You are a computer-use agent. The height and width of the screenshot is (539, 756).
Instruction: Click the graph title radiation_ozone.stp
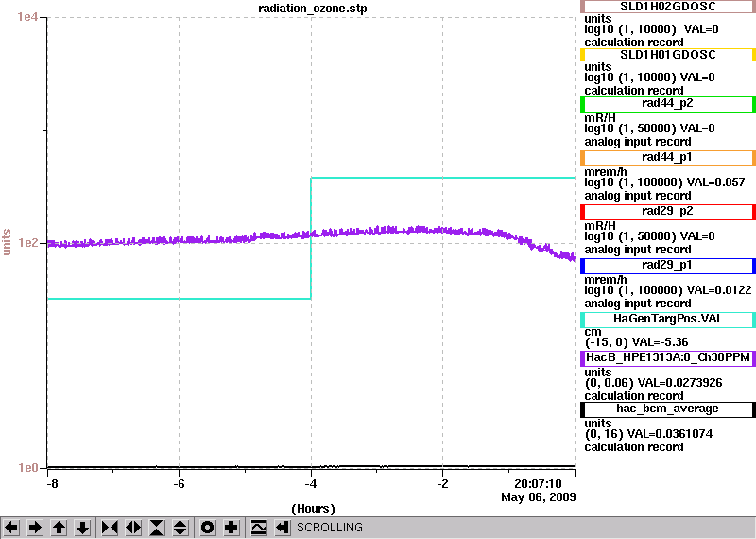pyautogui.click(x=313, y=9)
